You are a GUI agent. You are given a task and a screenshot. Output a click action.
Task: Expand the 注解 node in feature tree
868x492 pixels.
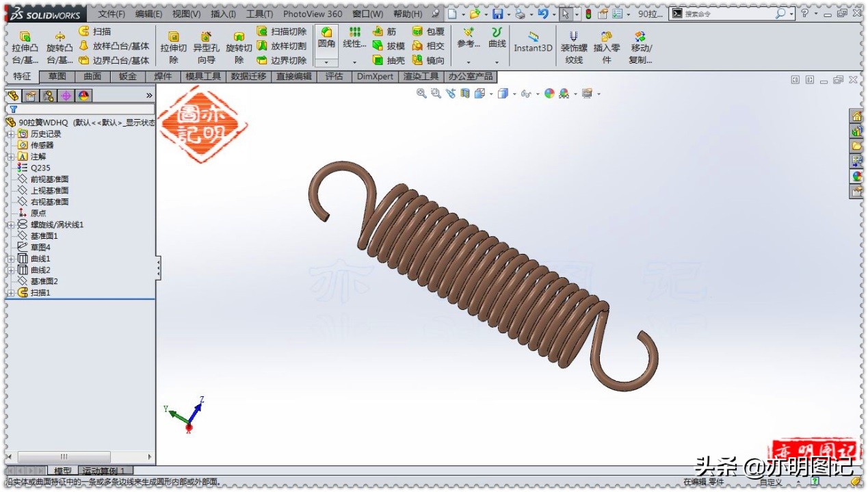[x=10, y=156]
